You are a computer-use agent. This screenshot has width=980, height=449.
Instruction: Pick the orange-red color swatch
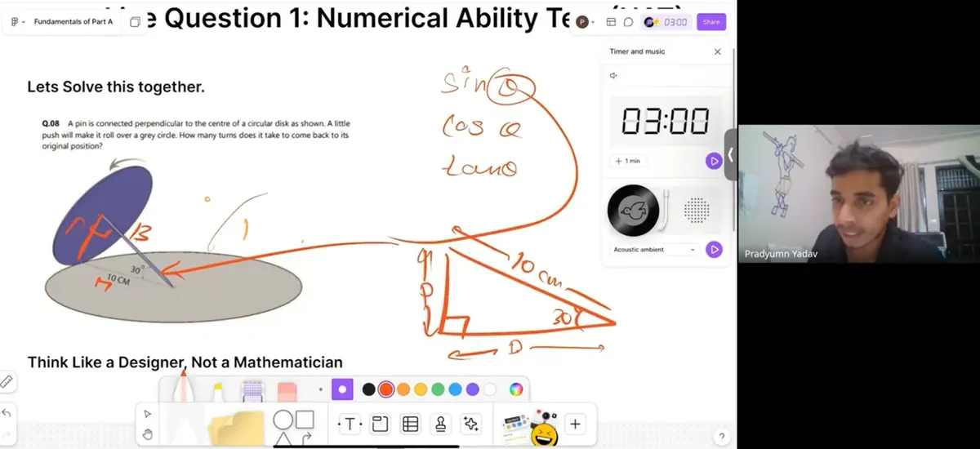pos(386,389)
